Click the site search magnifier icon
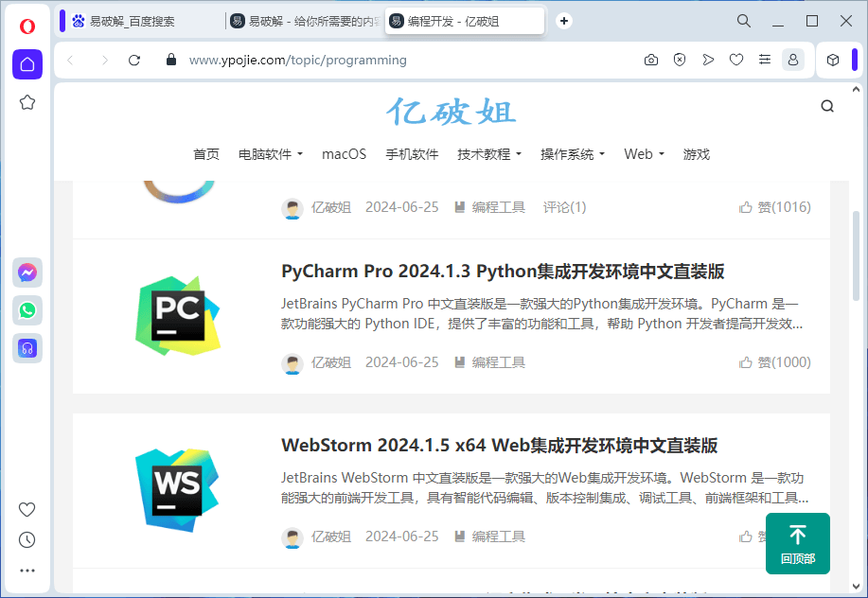Viewport: 868px width, 598px height. [827, 106]
